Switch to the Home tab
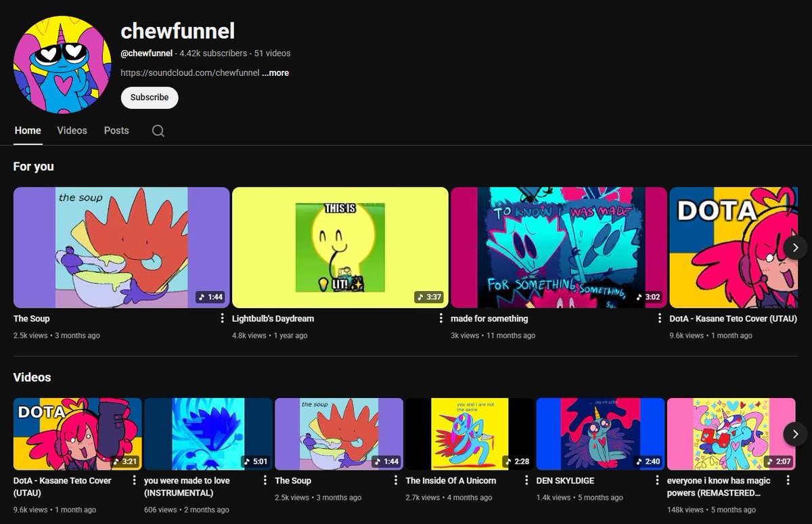Image resolution: width=812 pixels, height=524 pixels. 28,131
